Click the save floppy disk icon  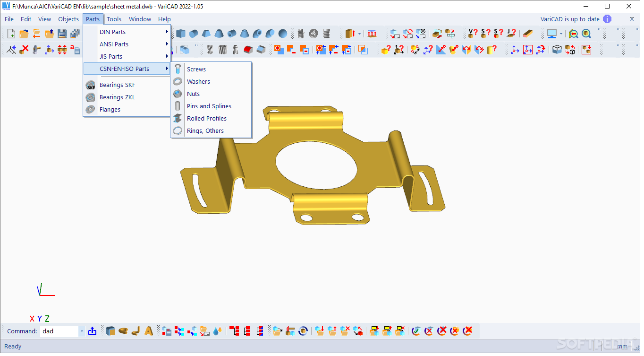(62, 34)
